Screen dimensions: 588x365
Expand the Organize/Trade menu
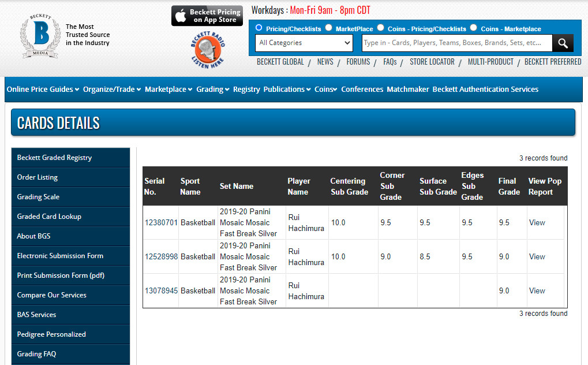pyautogui.click(x=112, y=90)
